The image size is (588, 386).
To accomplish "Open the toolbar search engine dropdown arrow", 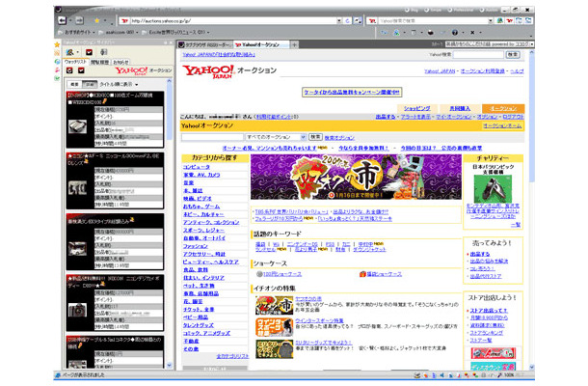I will point(491,20).
